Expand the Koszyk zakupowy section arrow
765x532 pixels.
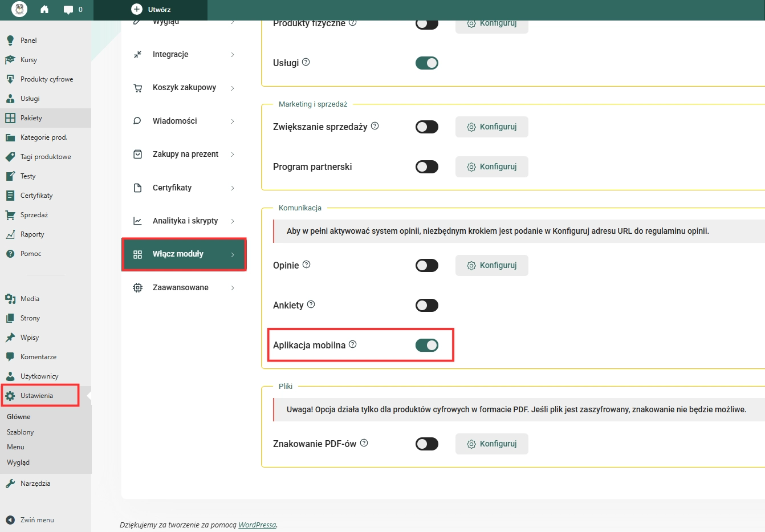coord(233,88)
